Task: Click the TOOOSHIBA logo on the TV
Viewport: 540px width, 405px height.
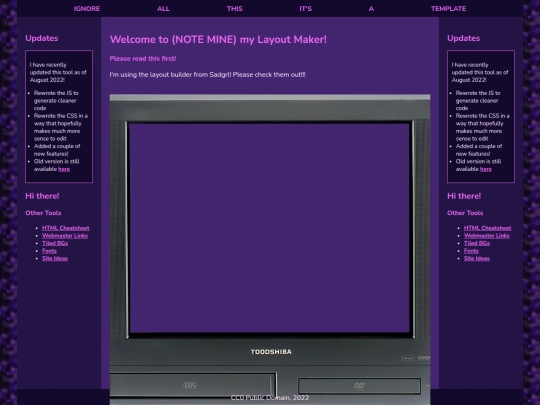Action: click(x=271, y=352)
